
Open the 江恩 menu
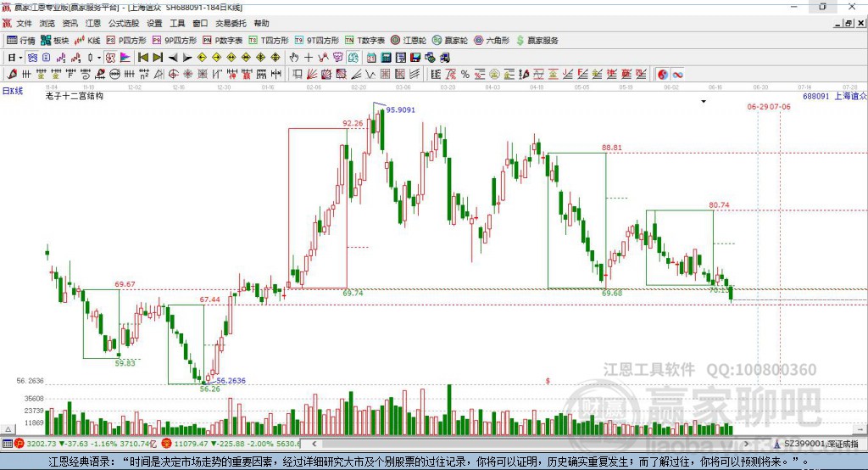tap(93, 23)
